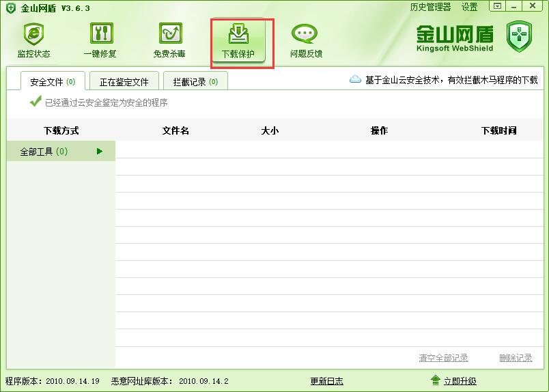Viewport: 549px width, 392px height.
Task: Open 设置 settings from the top bar
Action: [469, 7]
